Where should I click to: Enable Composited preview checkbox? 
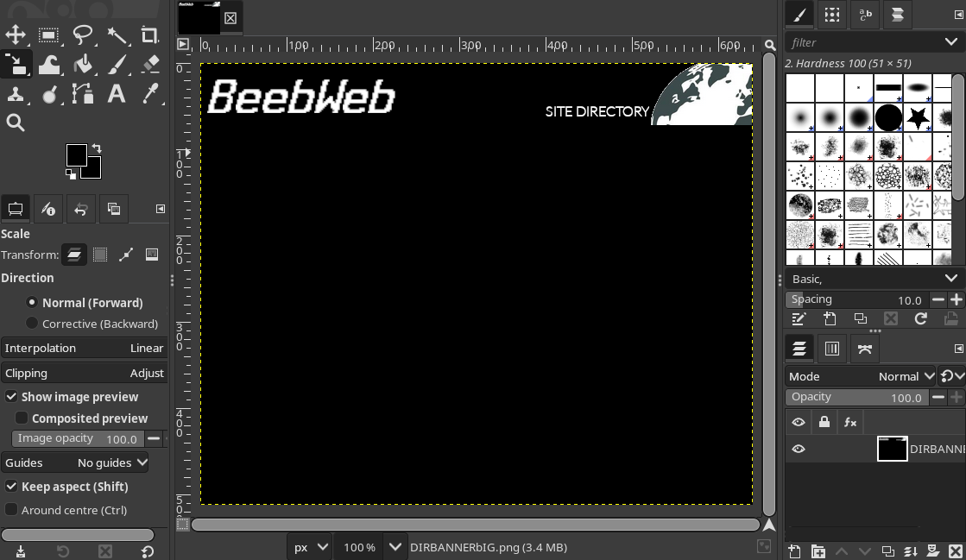click(x=22, y=418)
